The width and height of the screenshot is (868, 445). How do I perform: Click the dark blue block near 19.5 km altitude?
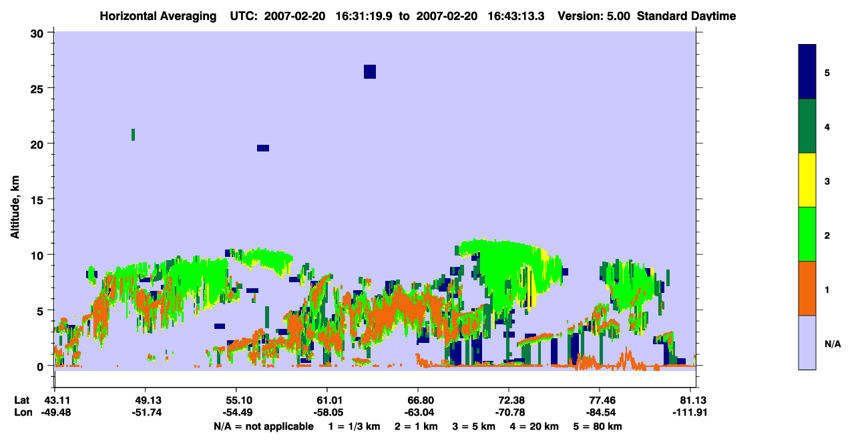click(263, 148)
